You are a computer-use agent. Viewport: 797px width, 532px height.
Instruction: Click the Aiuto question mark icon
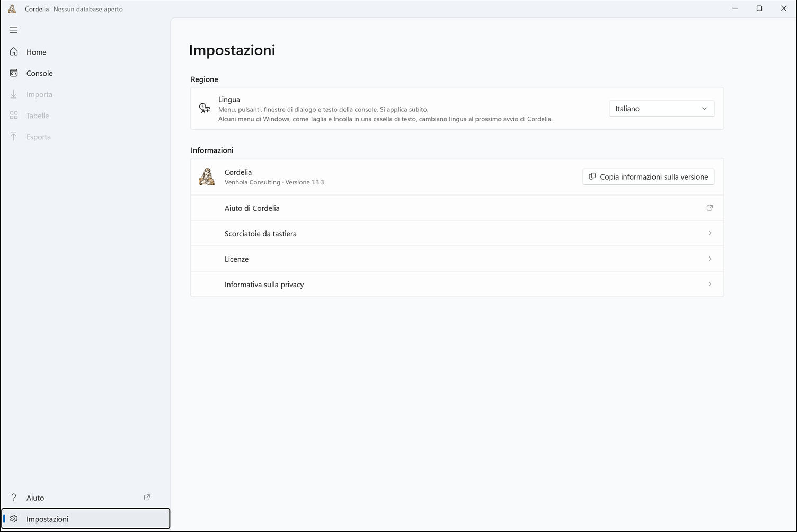[14, 498]
